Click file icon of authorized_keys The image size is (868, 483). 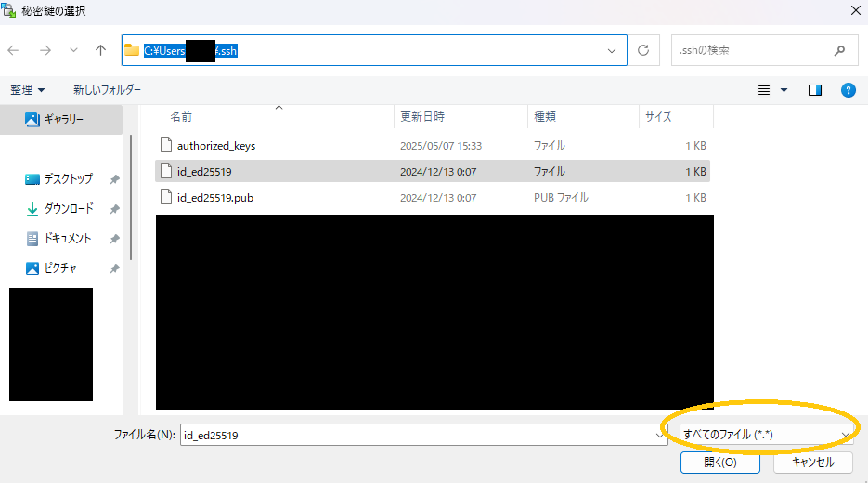(x=165, y=145)
